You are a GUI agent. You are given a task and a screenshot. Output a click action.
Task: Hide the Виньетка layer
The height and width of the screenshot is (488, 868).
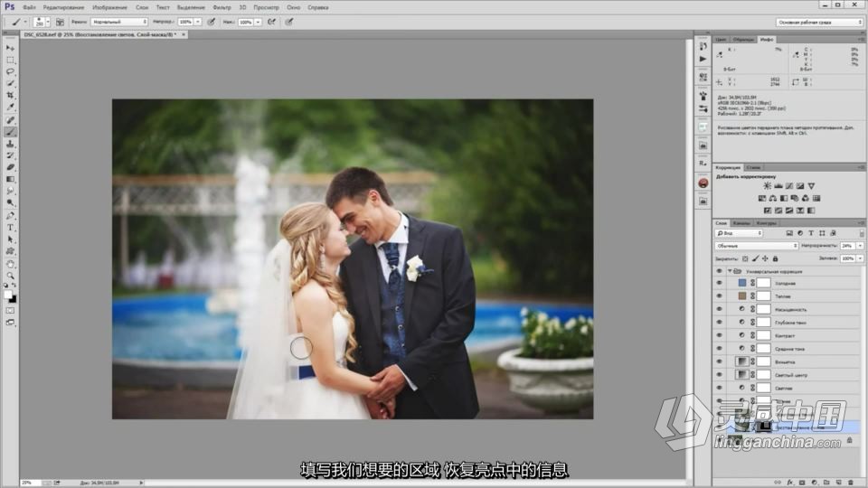719,361
